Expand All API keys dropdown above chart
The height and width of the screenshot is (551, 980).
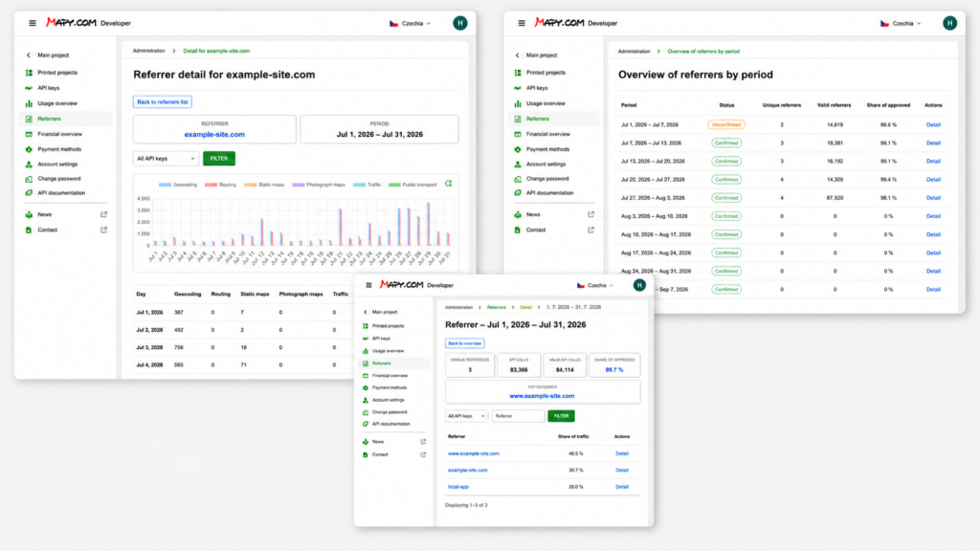pos(166,159)
